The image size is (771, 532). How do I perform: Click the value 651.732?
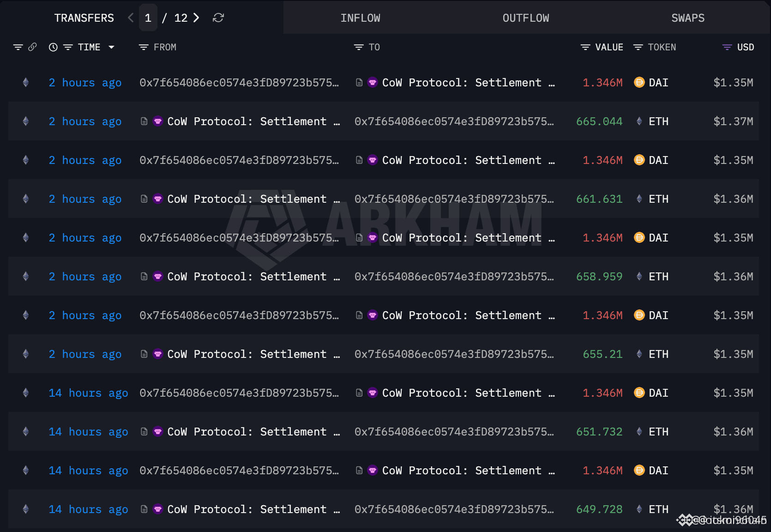(x=599, y=432)
